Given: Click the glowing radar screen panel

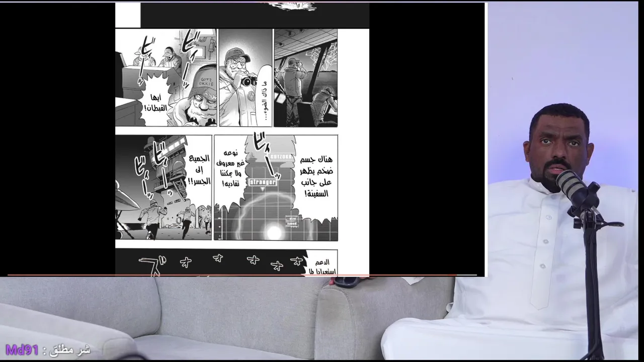Looking at the screenshot, I should pyautogui.click(x=276, y=187).
